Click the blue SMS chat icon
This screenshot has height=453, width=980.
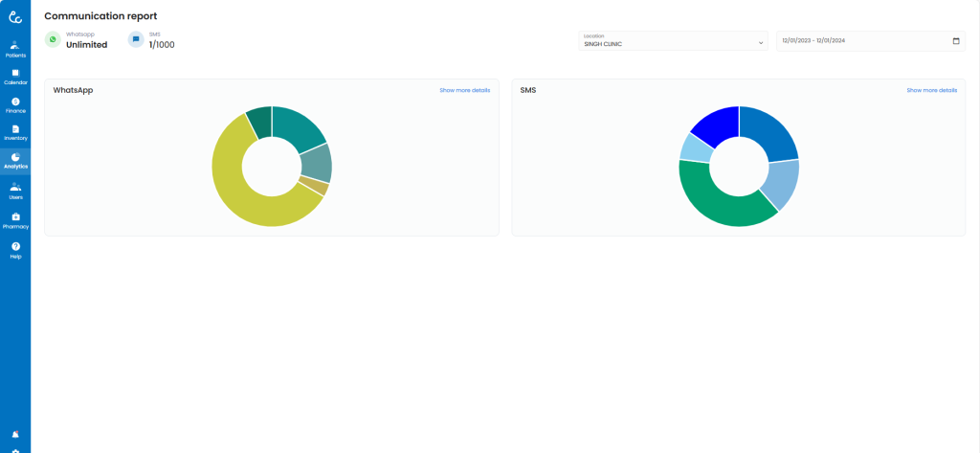[x=136, y=39]
